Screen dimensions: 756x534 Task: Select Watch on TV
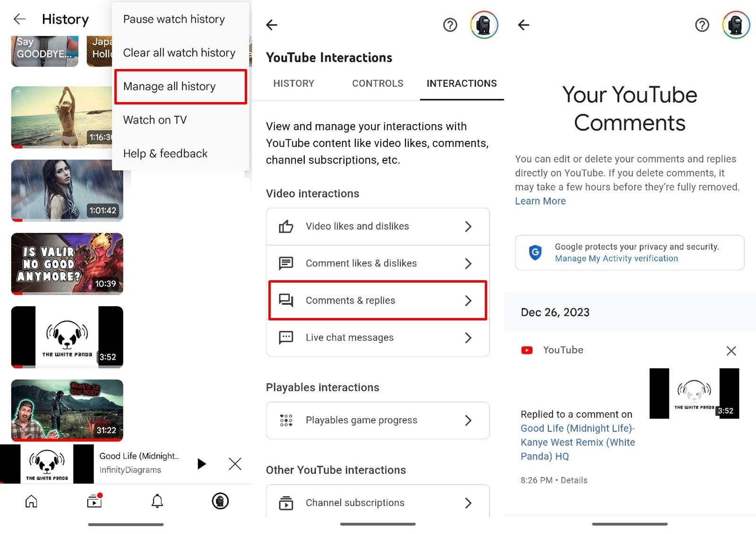tap(155, 120)
